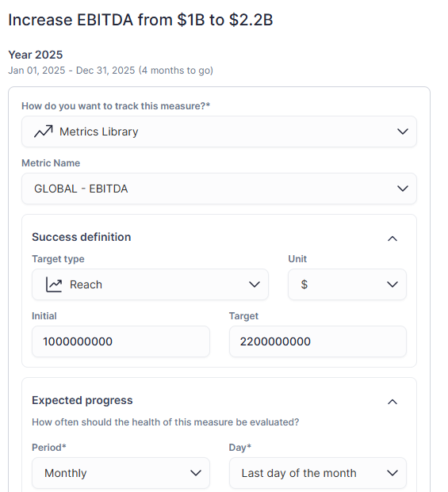Click the down arrow in the $ Unit box

tap(392, 284)
